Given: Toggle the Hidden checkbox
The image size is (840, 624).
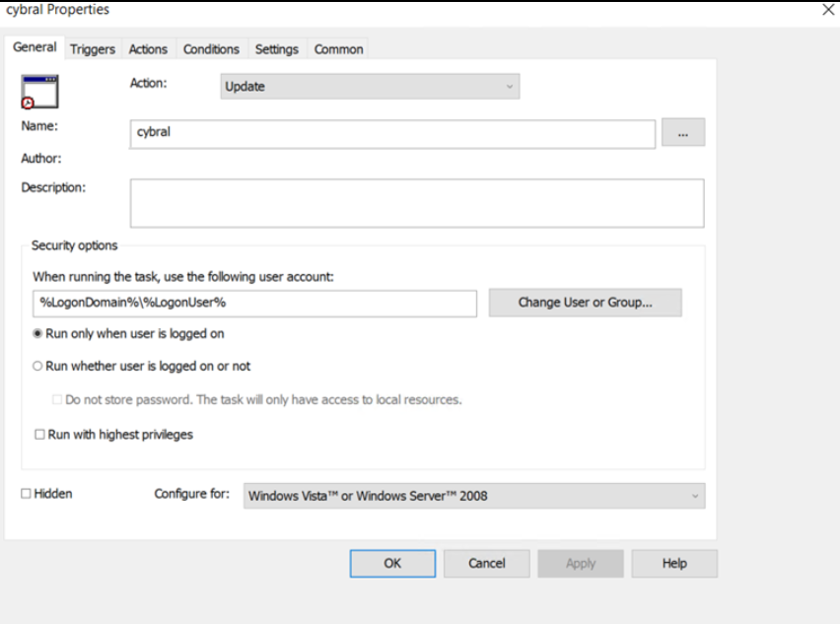Looking at the screenshot, I should [x=27, y=494].
